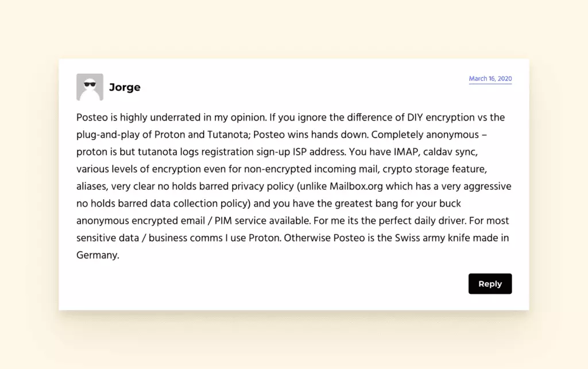Image resolution: width=588 pixels, height=369 pixels.
Task: Open the "March 16, 2020" date link
Action: coord(490,79)
